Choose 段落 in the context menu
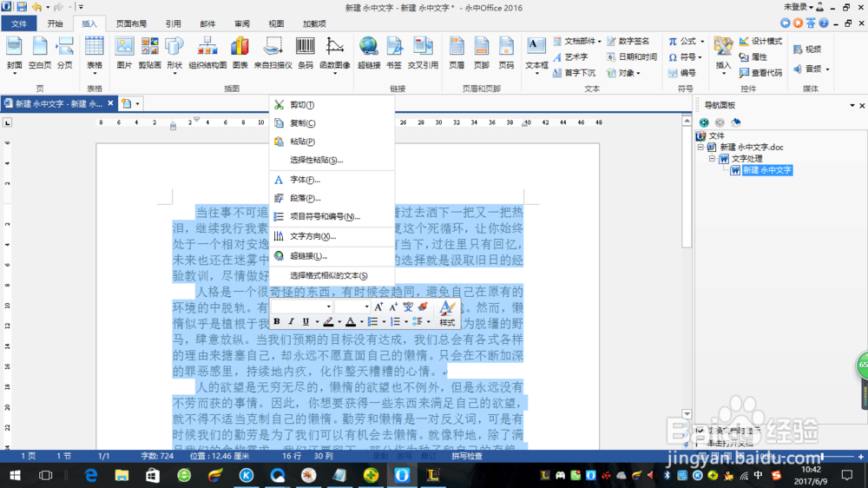The height and width of the screenshot is (488, 868). coord(332,198)
